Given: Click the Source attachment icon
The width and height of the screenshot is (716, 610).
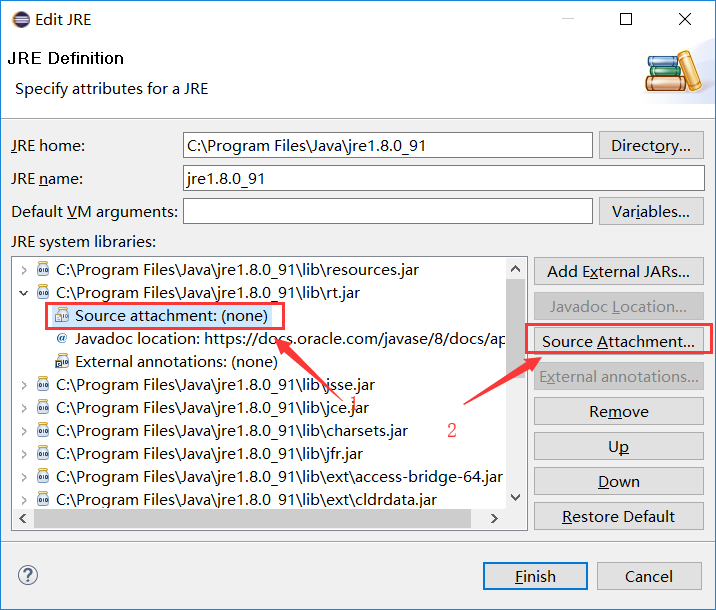Looking at the screenshot, I should [x=62, y=316].
